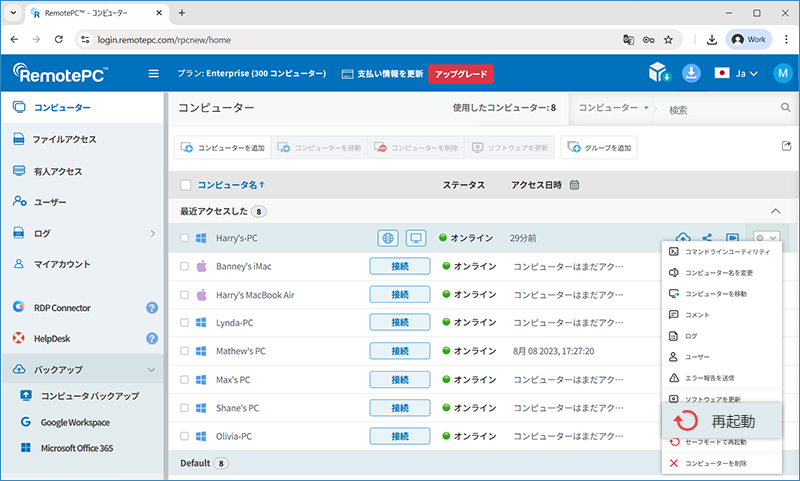
Task: Open RDP Connector in the sidebar
Action: [x=62, y=308]
